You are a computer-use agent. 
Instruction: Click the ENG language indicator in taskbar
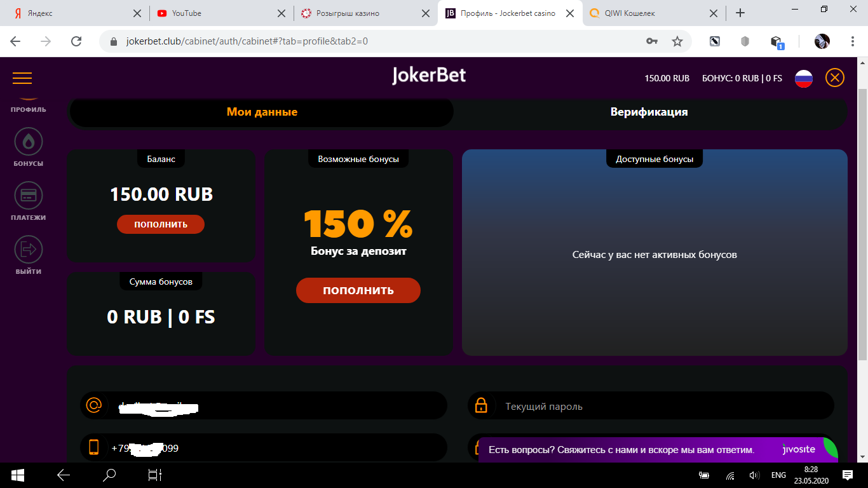pos(778,475)
